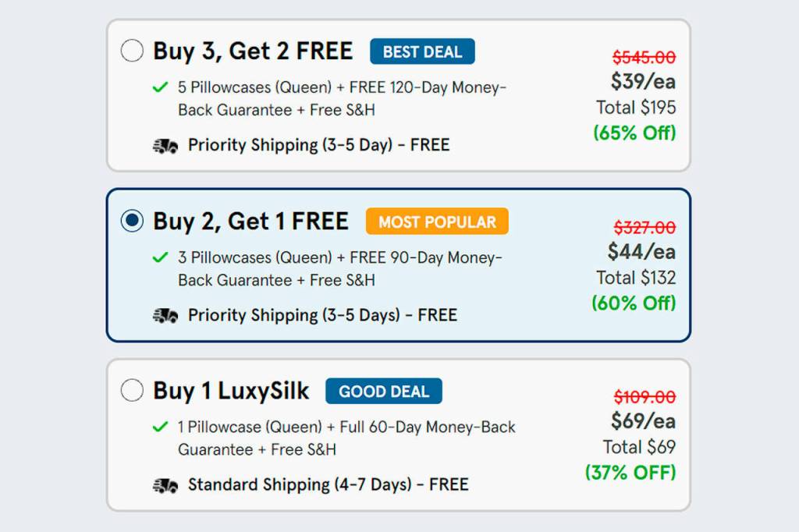Select the Buy 3, Get 2 FREE radio button
799x532 pixels.
(133, 51)
